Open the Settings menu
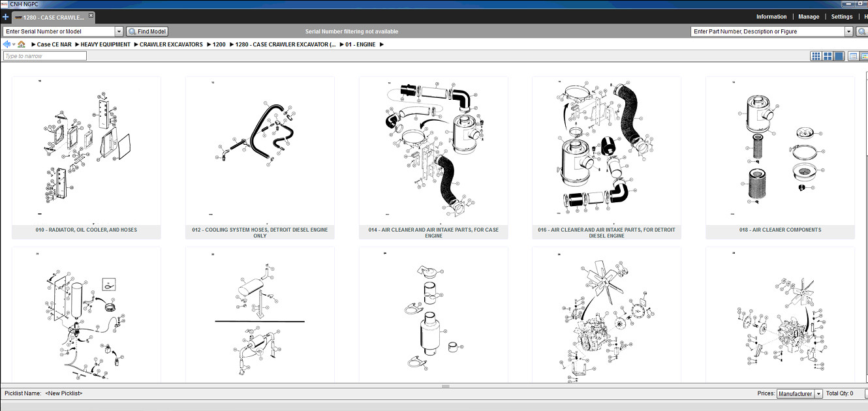The height and width of the screenshot is (411, 868). [x=842, y=17]
